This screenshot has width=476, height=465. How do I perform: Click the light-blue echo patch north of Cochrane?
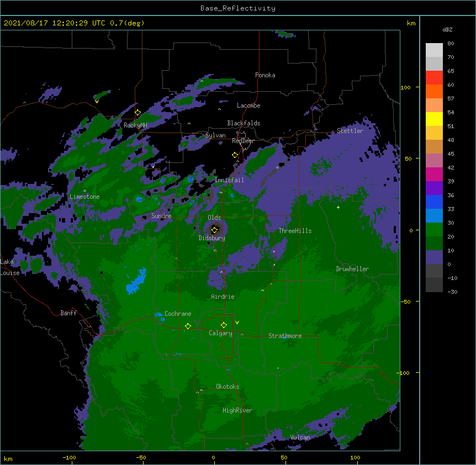[136, 281]
